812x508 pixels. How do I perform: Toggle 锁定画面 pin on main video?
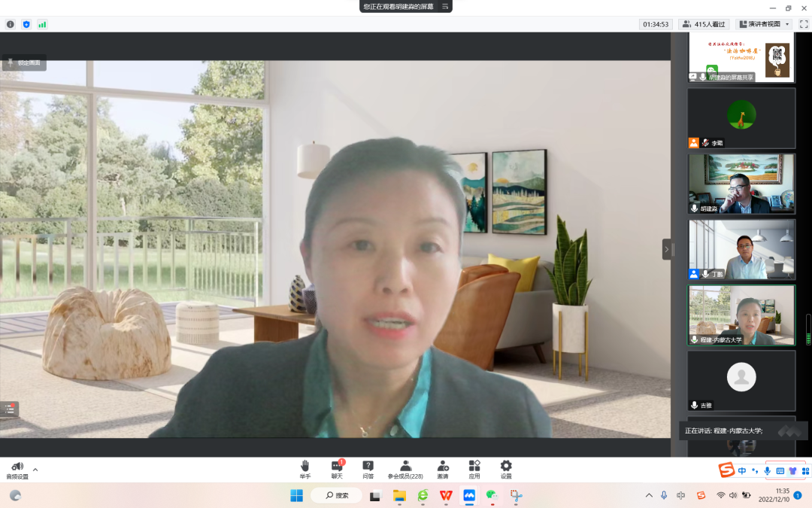click(24, 63)
